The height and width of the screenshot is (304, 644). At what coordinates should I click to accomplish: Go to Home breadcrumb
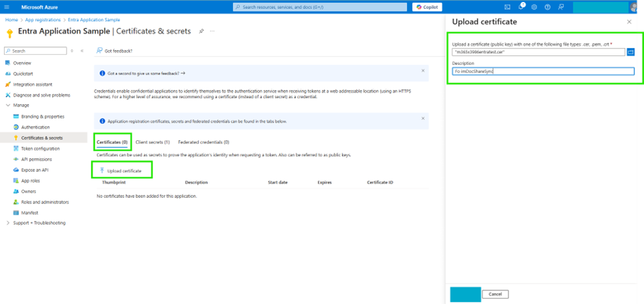coord(11,20)
